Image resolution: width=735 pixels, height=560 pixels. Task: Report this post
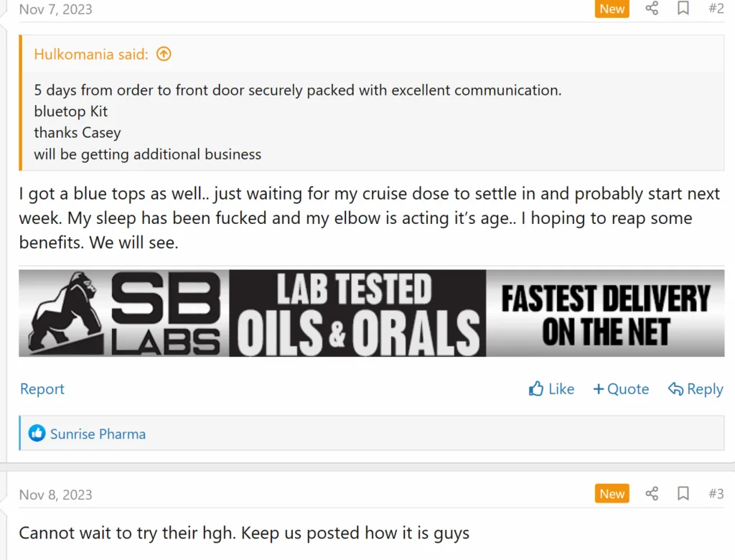[x=42, y=389]
